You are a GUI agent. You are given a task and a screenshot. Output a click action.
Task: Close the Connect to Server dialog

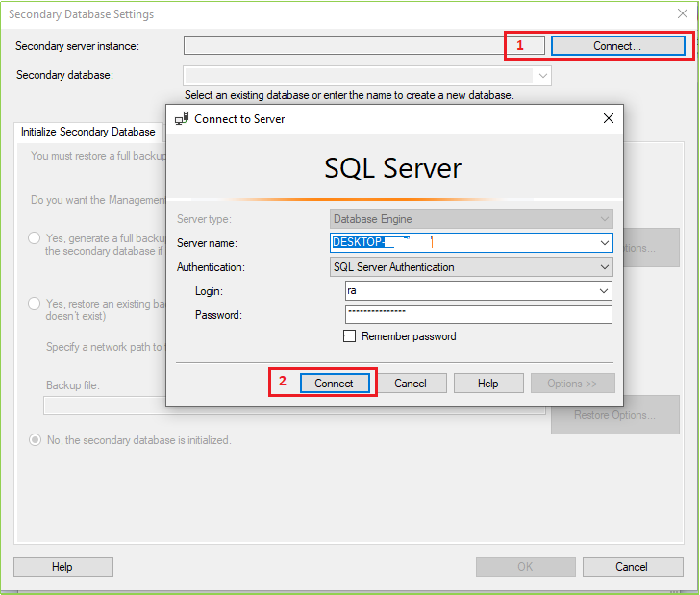pyautogui.click(x=609, y=119)
